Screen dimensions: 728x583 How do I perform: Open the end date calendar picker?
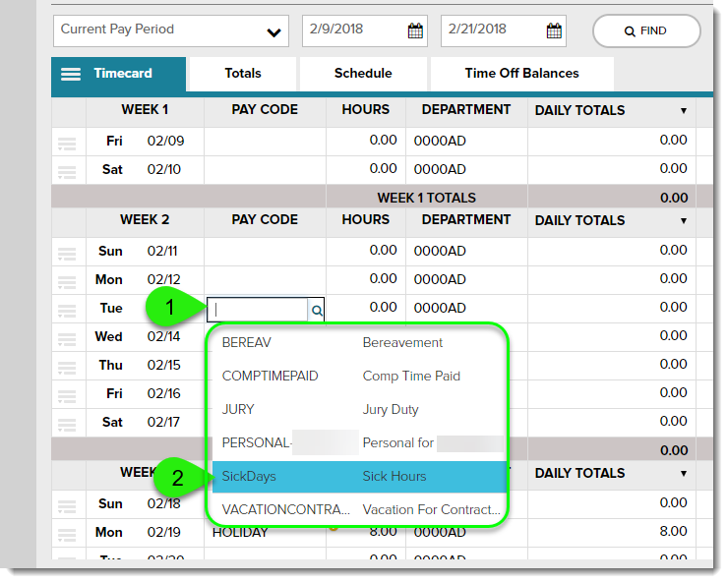coord(554,31)
